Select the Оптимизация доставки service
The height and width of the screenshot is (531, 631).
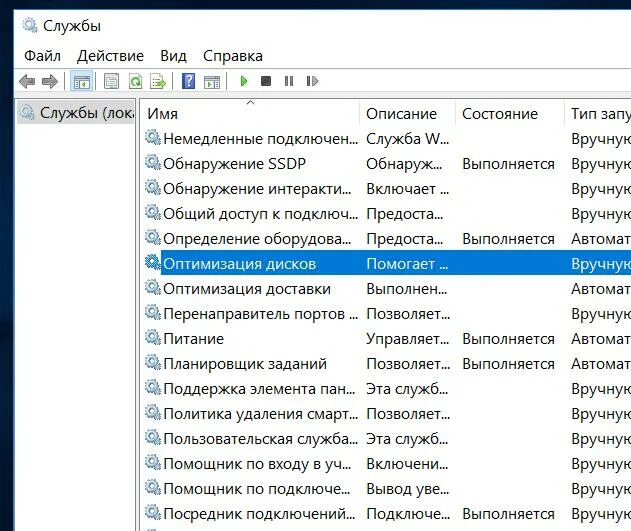(x=388, y=288)
